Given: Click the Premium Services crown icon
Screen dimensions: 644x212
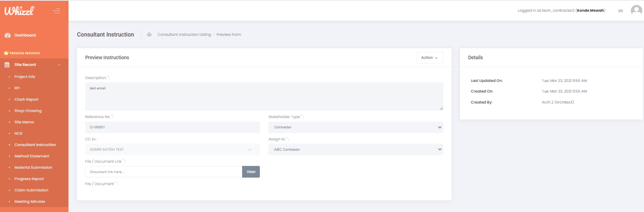Looking at the screenshot, I should [6, 53].
